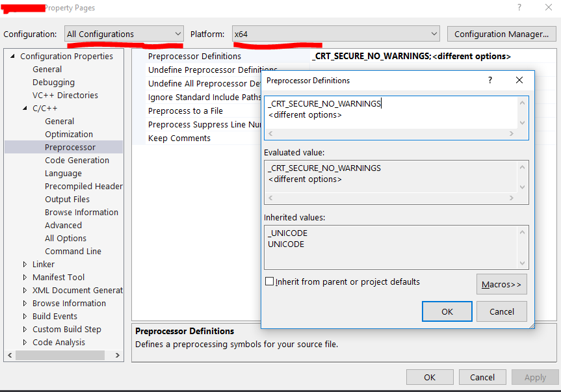Click the Macros>> button
561x392 pixels.
click(x=502, y=284)
